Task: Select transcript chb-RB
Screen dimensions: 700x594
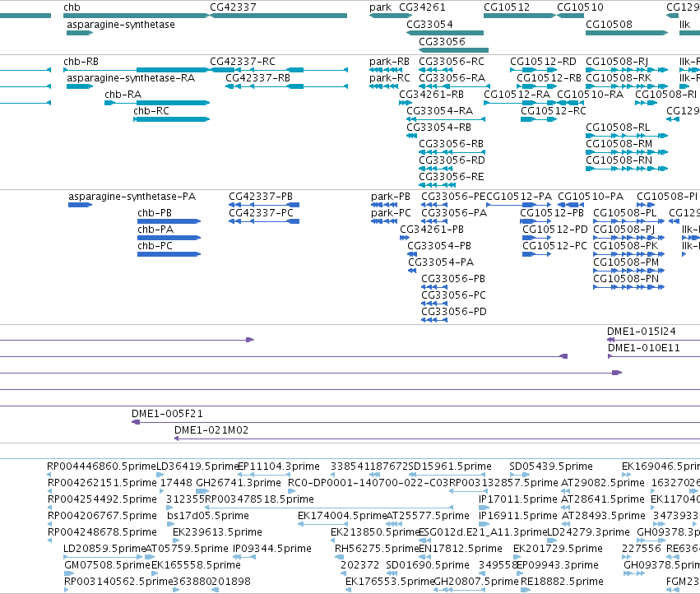Action: (137, 70)
